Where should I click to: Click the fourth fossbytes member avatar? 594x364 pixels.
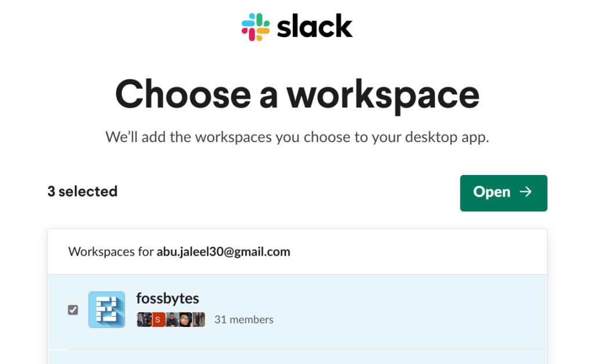(184, 319)
